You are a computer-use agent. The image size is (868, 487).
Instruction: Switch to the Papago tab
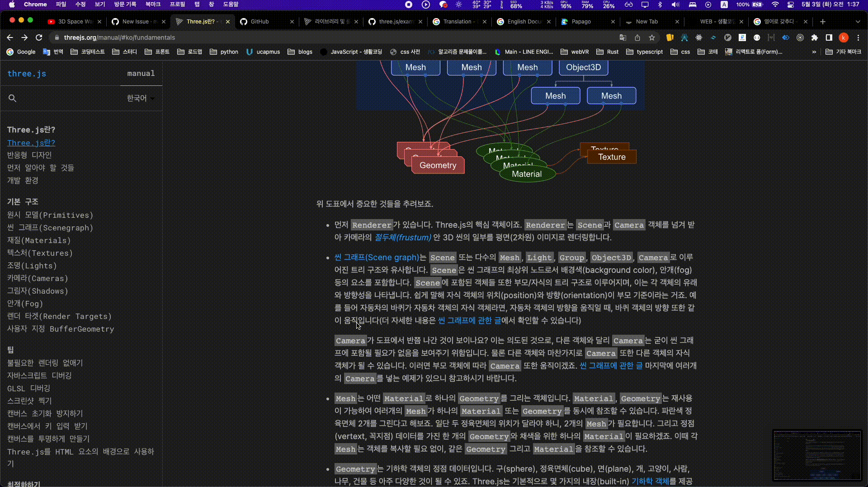click(587, 21)
